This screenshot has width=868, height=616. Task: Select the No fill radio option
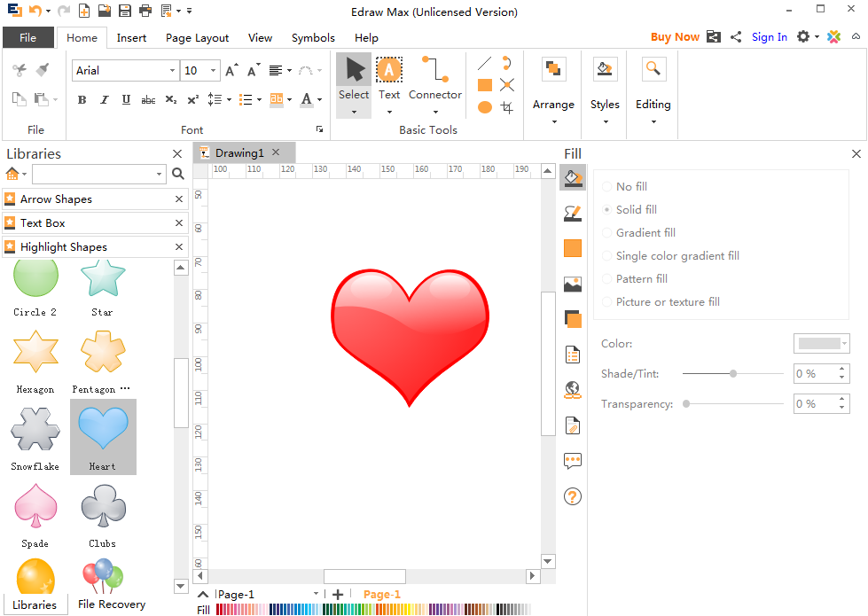pos(606,186)
